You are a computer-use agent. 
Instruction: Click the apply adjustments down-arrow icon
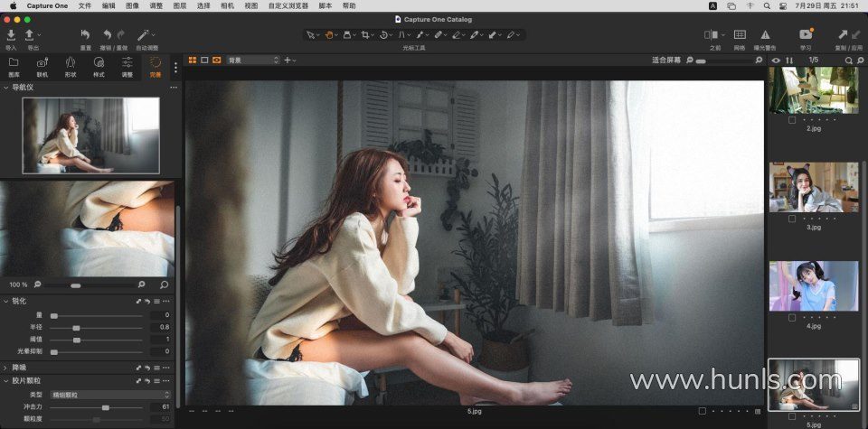856,34
